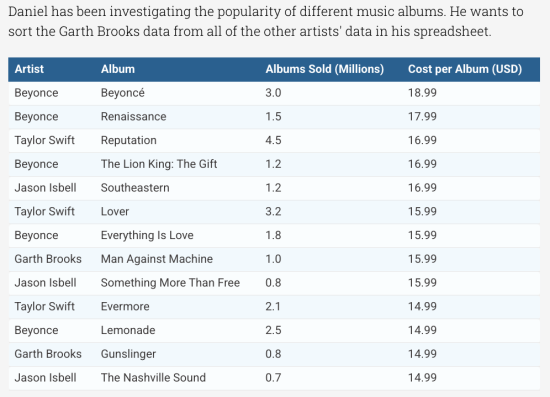Click the Albums Sold (Millions) header

tap(324, 69)
